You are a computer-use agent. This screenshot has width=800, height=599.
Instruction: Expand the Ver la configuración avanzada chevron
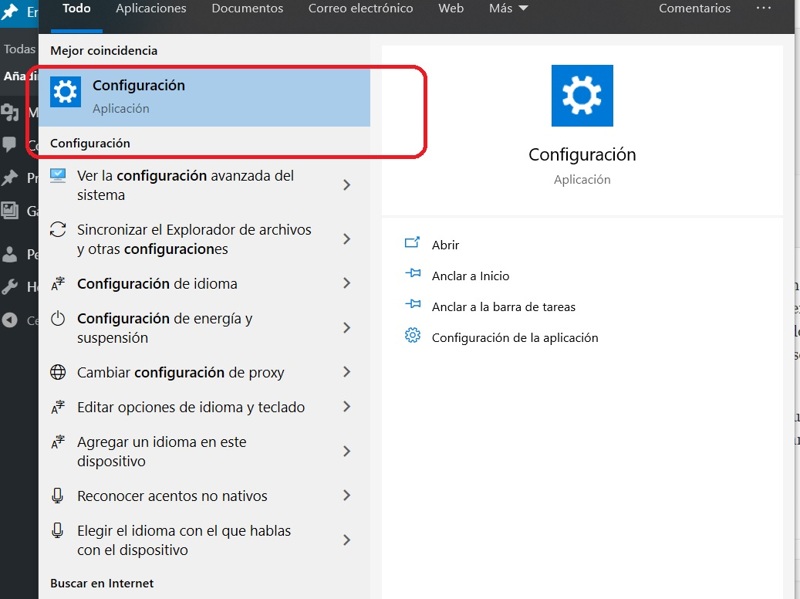[x=346, y=185]
